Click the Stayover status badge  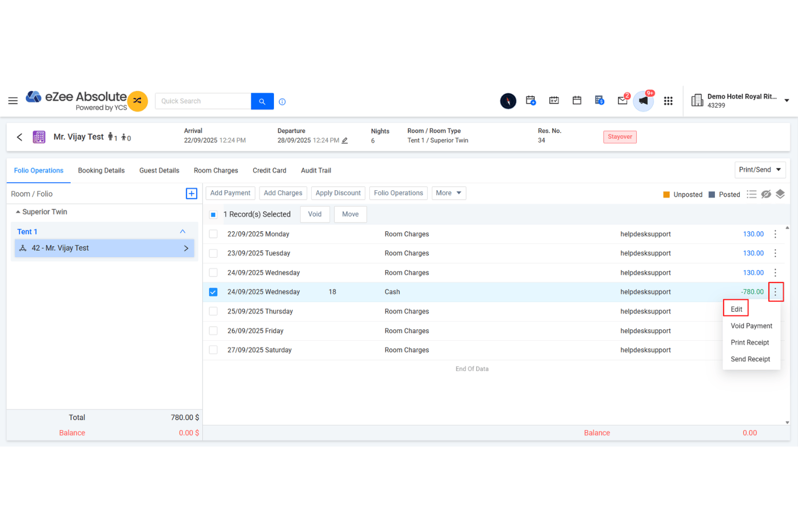tap(620, 137)
